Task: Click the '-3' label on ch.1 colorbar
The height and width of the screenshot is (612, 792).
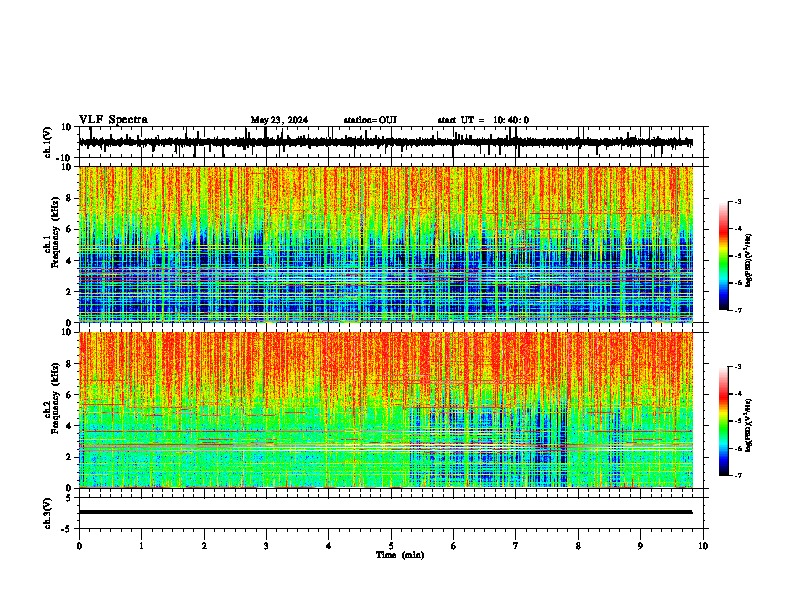Action: point(737,202)
